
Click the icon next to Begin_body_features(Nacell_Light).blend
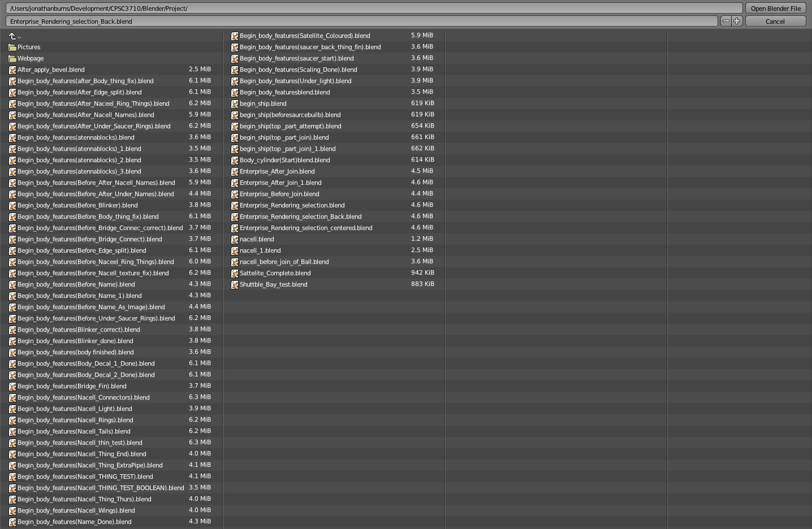[x=12, y=409]
